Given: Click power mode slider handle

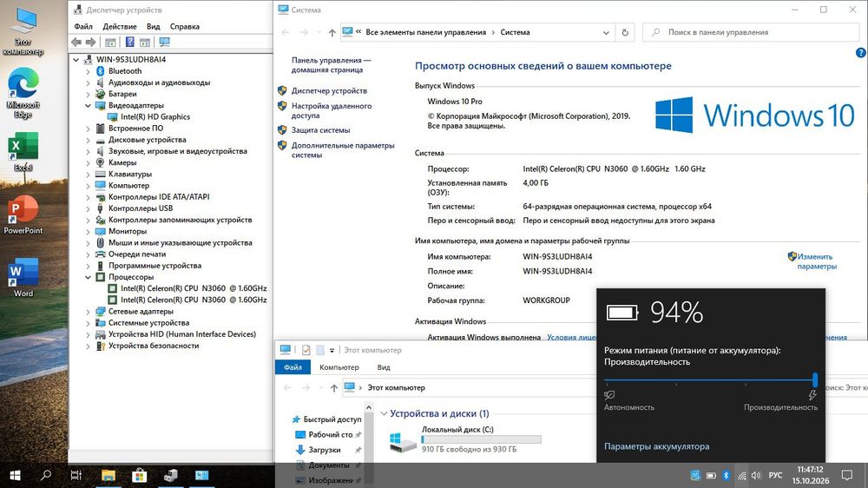Looking at the screenshot, I should point(815,379).
